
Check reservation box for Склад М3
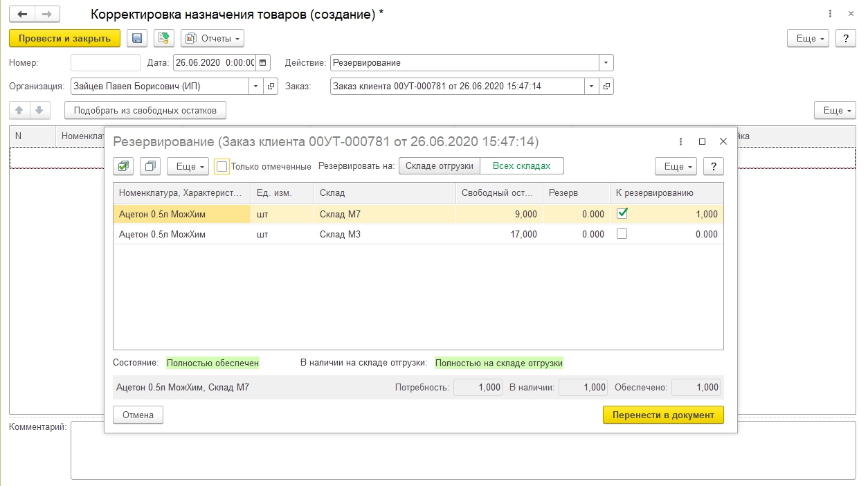622,234
